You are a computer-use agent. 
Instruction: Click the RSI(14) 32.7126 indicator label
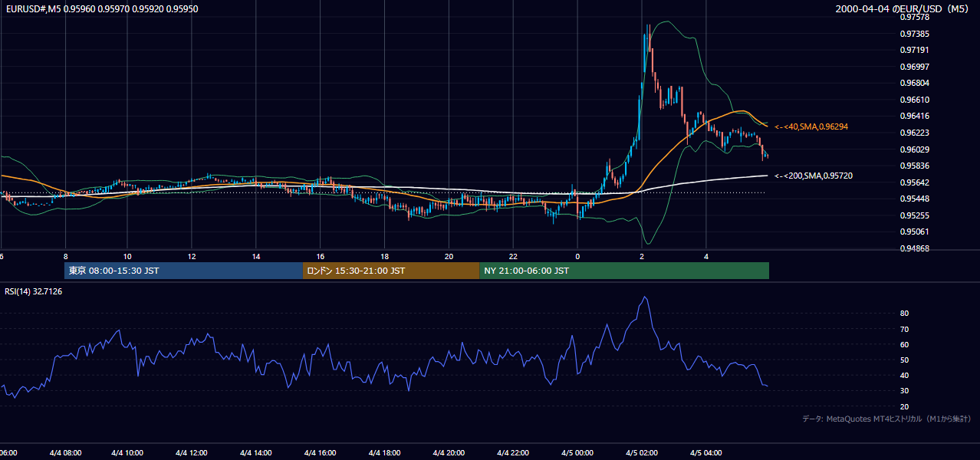(x=34, y=291)
